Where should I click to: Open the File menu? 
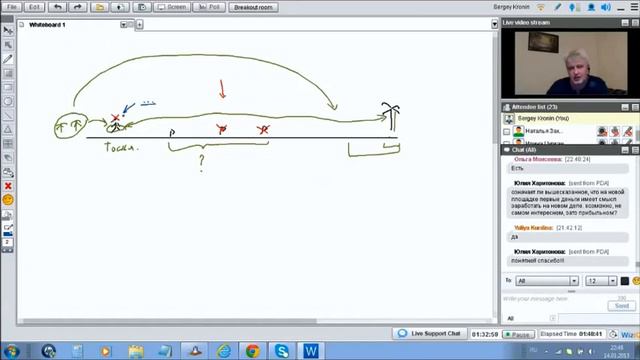coord(12,7)
